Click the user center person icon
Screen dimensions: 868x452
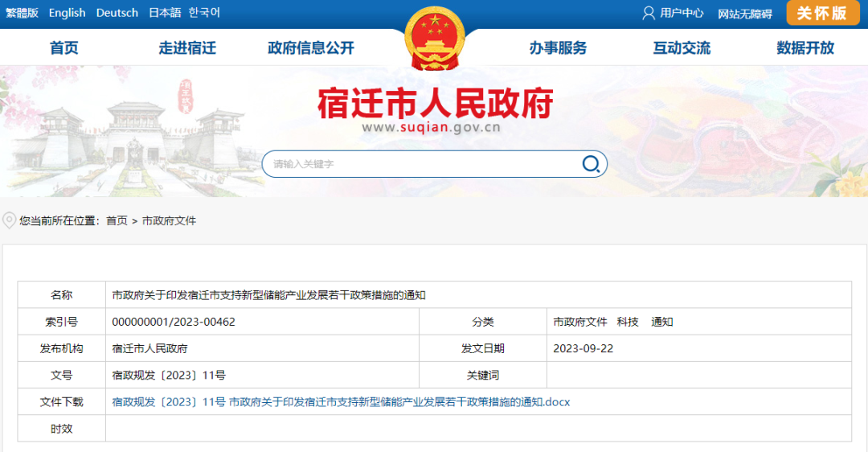(x=649, y=13)
